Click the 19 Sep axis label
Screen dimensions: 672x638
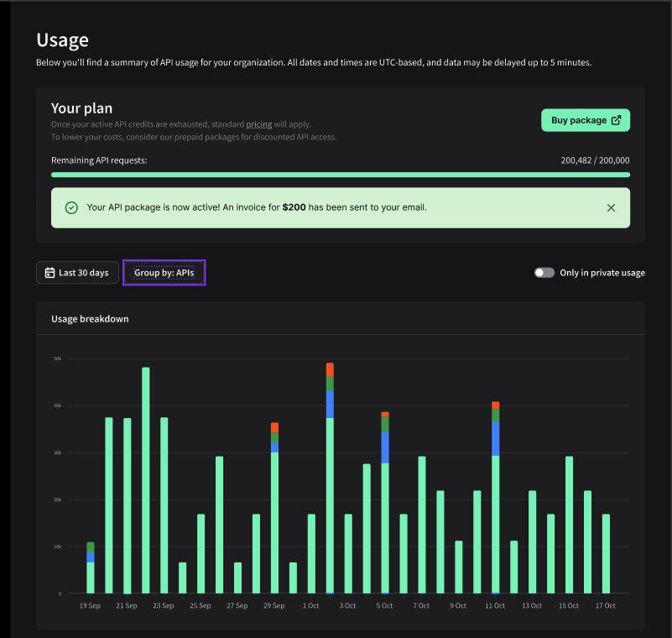89,605
